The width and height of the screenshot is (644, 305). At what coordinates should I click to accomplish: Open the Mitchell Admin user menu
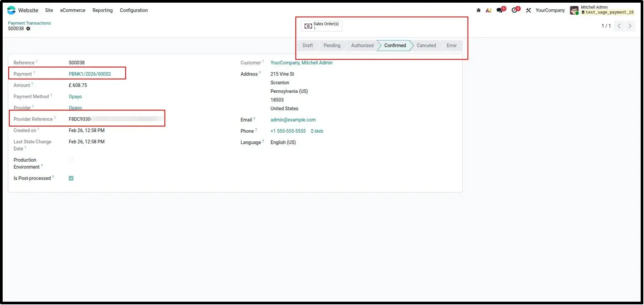click(x=602, y=10)
